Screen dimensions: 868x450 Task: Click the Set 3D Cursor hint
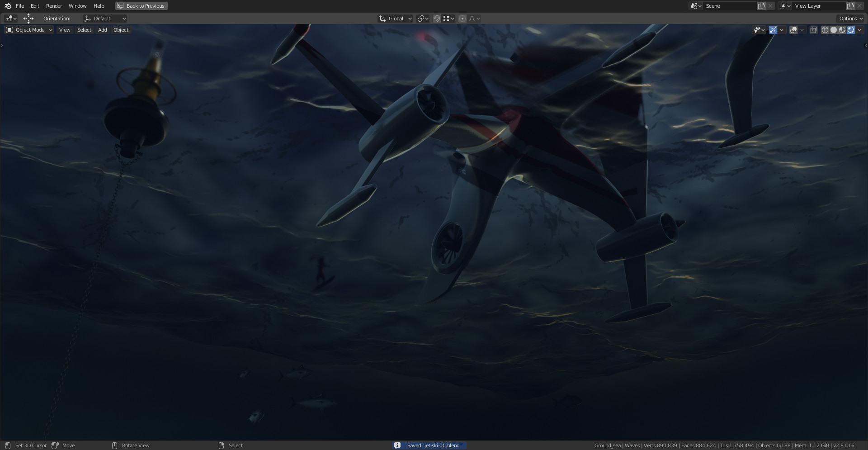click(31, 445)
